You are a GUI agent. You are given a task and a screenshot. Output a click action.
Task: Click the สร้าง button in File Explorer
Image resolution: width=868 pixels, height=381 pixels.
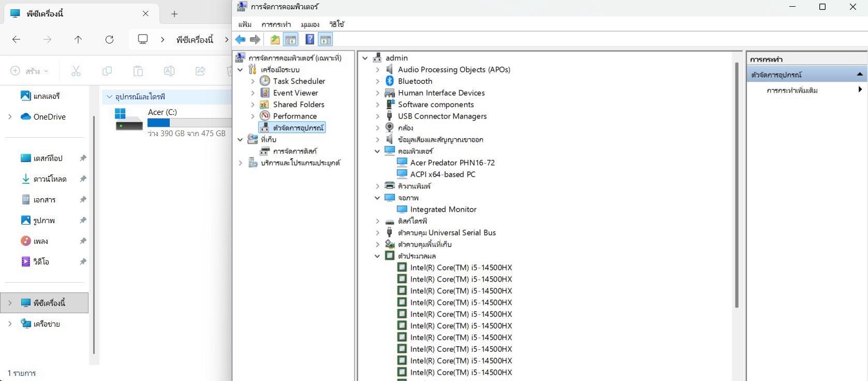point(29,71)
